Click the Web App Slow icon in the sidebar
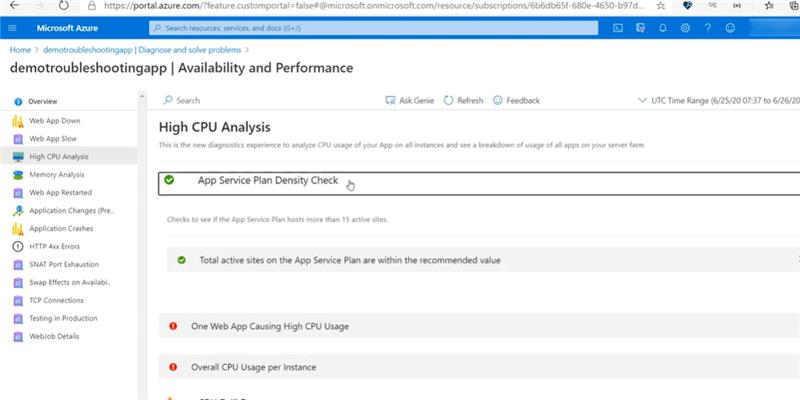The height and width of the screenshot is (400, 800). (x=18, y=139)
